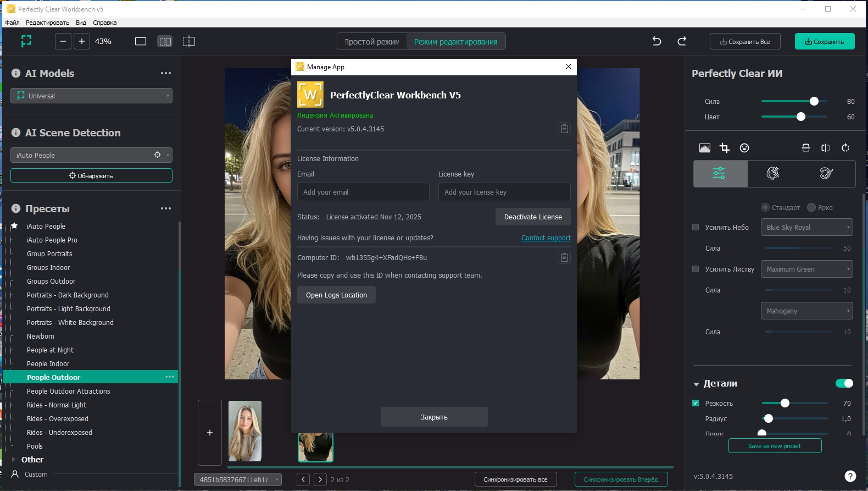
Task: Switch to Простой режим tab
Action: [x=372, y=41]
